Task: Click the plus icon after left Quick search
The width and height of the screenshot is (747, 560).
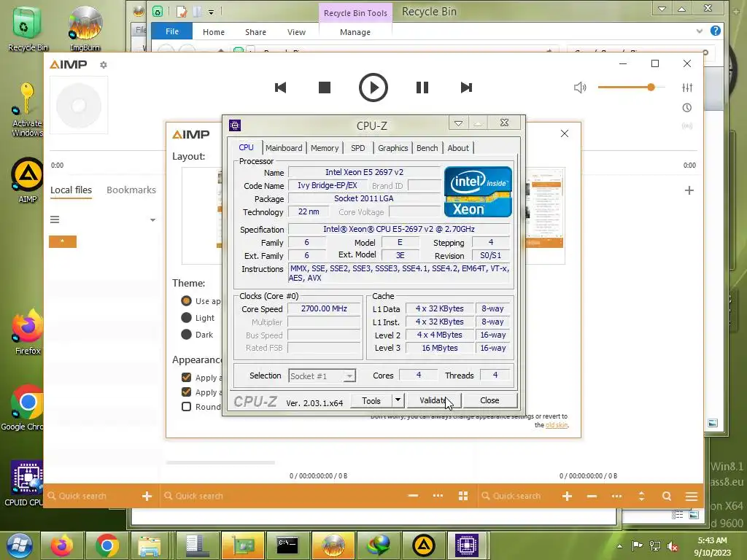Action: point(147,496)
